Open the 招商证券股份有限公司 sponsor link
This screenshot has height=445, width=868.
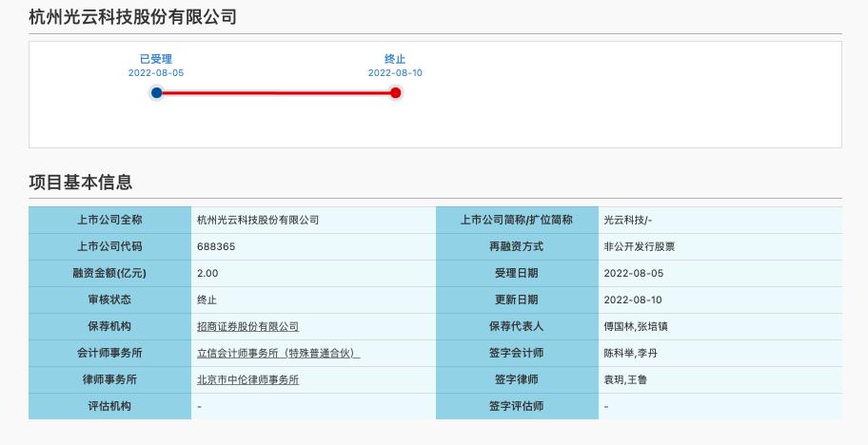click(x=248, y=327)
